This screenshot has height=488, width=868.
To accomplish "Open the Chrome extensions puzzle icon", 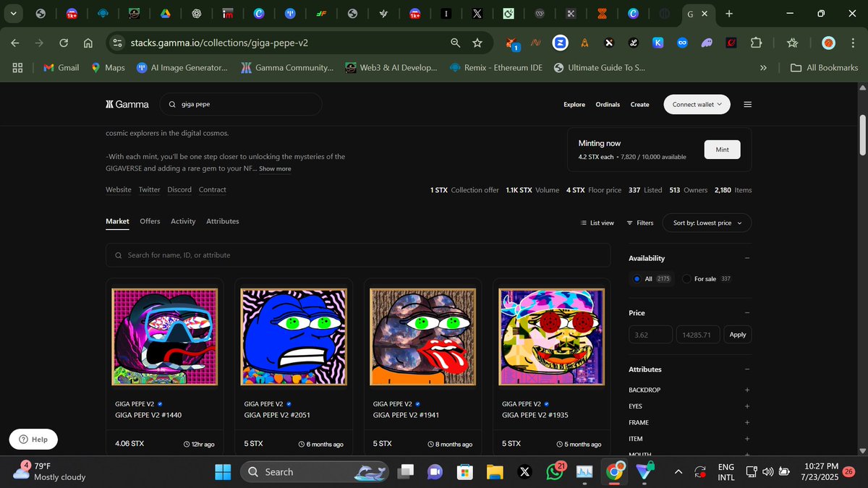I will pyautogui.click(x=756, y=43).
